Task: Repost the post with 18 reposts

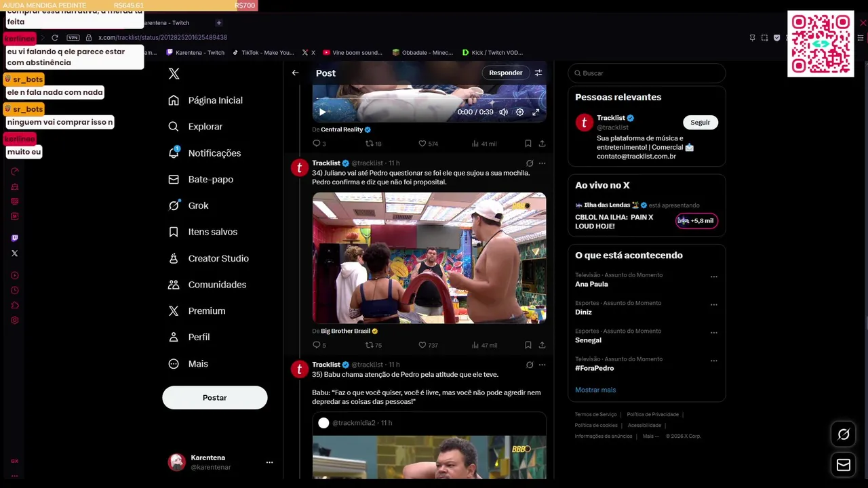Action: click(373, 144)
